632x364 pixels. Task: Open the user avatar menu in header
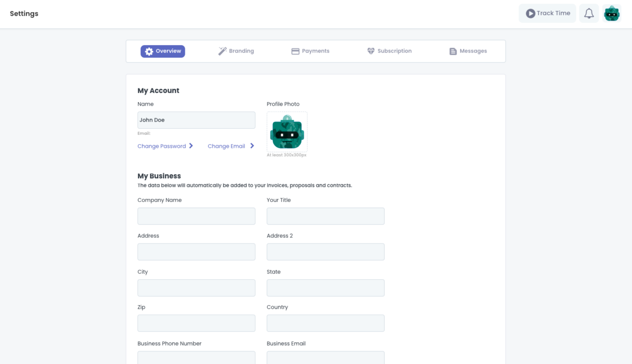coord(611,14)
